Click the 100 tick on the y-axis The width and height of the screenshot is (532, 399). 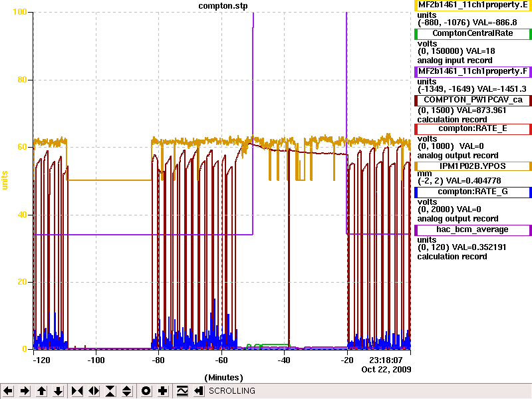click(20, 12)
